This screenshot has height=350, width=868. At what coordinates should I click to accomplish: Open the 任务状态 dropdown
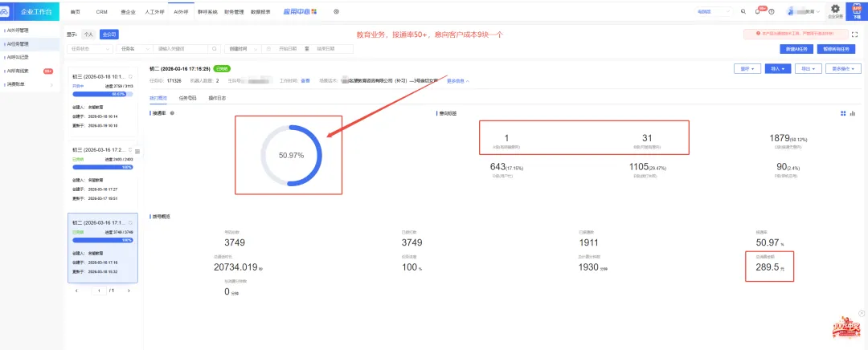tap(90, 49)
